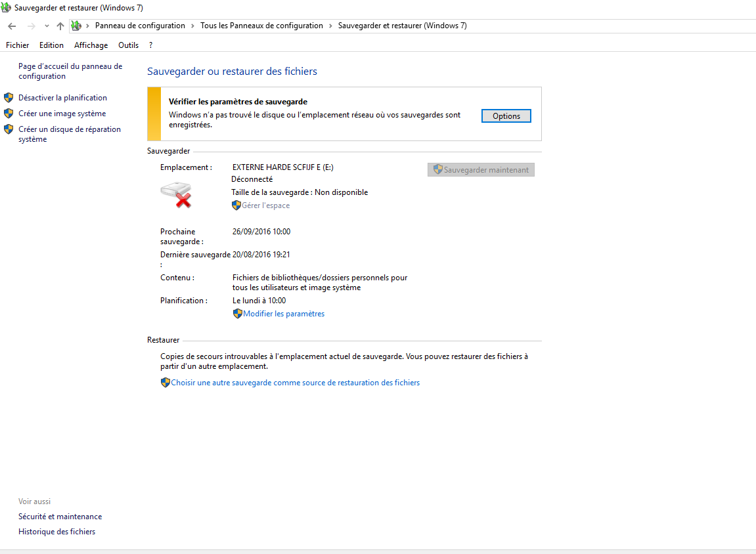Click shield icon next to Modifier les paramètres
This screenshot has height=554, width=756.
click(237, 314)
